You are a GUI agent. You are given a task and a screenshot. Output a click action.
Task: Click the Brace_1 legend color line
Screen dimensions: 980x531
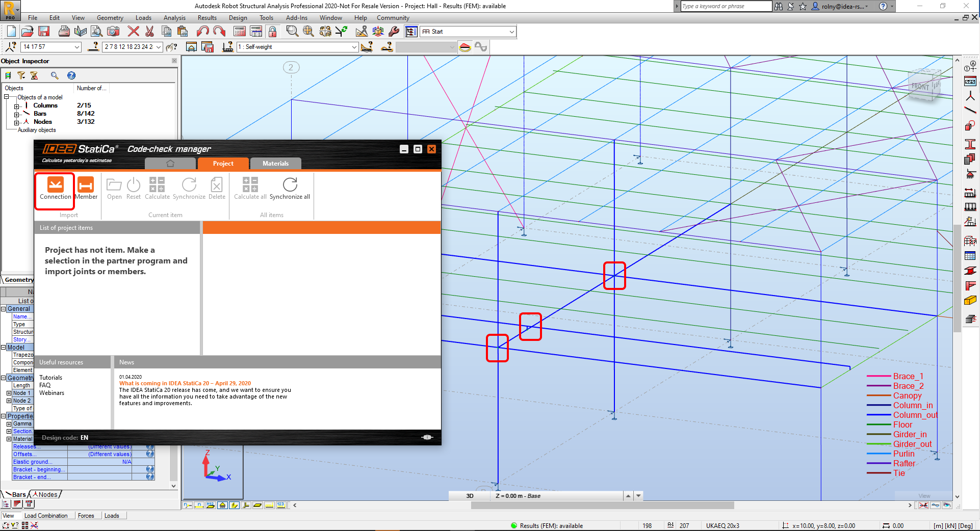point(879,377)
